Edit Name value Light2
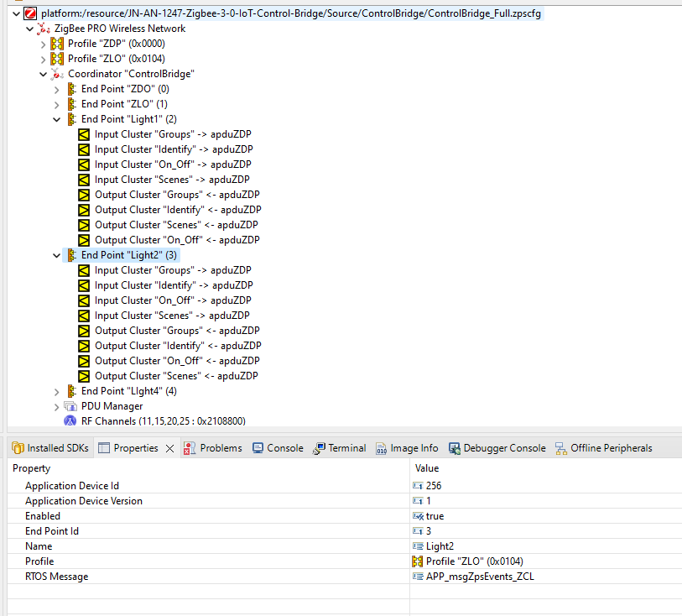 point(546,546)
